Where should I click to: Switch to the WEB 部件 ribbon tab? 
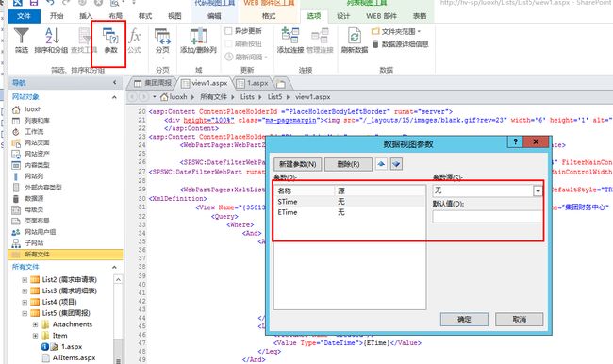[381, 16]
